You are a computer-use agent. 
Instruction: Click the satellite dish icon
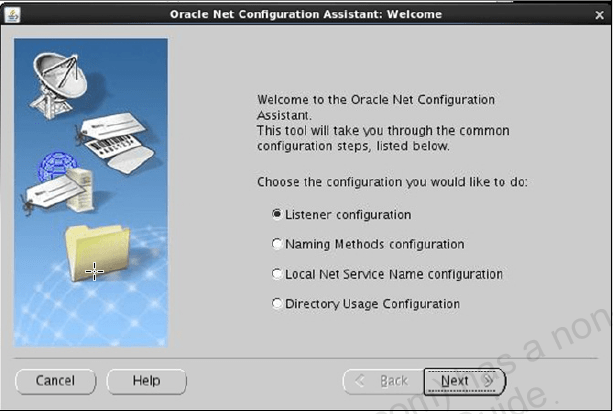(x=60, y=77)
